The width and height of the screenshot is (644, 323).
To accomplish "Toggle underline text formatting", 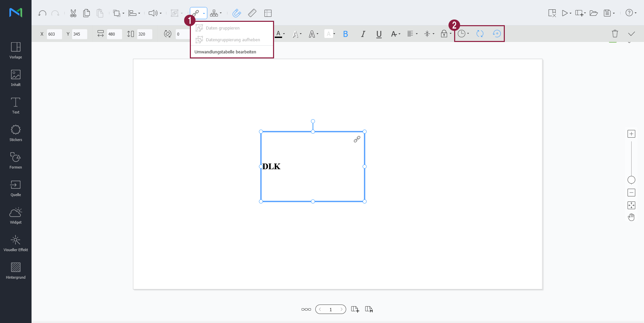I will pyautogui.click(x=379, y=34).
